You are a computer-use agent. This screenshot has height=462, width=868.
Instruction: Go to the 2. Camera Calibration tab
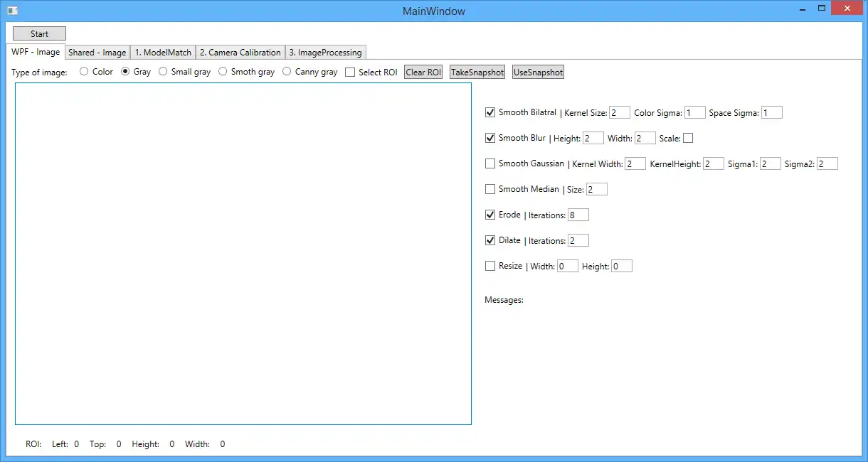240,53
